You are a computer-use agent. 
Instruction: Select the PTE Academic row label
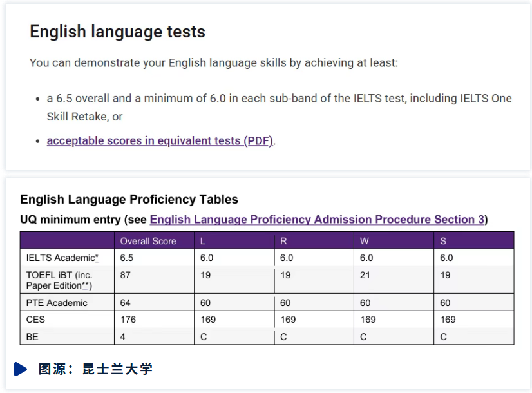click(x=57, y=303)
